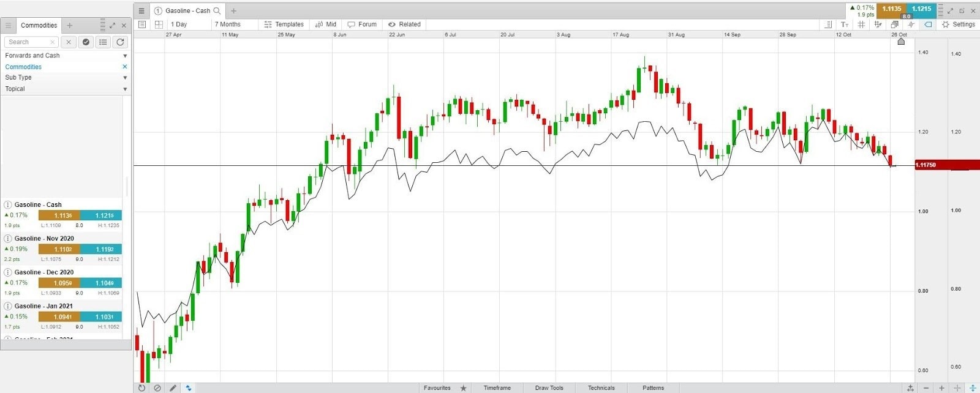The width and height of the screenshot is (980, 393).
Task: Sell Gasoline - Dec 2020 at 1.0959
Action: (x=59, y=283)
